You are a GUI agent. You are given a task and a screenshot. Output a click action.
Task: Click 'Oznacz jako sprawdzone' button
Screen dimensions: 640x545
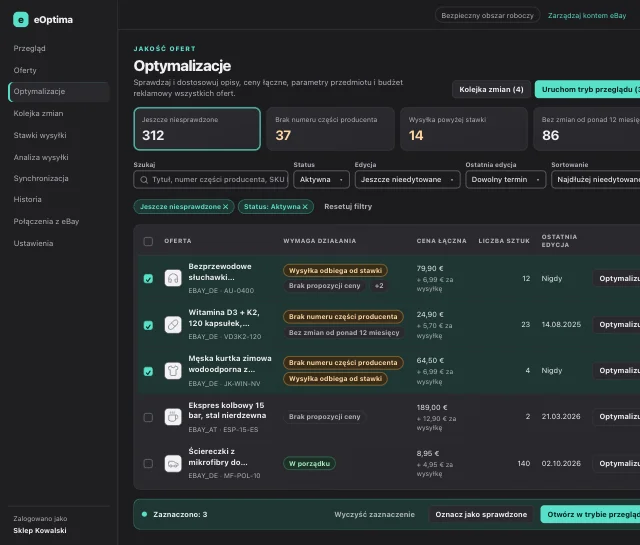pyautogui.click(x=481, y=514)
